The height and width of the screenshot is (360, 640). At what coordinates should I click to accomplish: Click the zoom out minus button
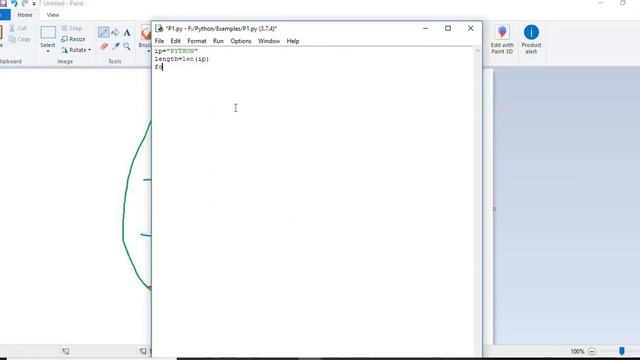tap(592, 351)
